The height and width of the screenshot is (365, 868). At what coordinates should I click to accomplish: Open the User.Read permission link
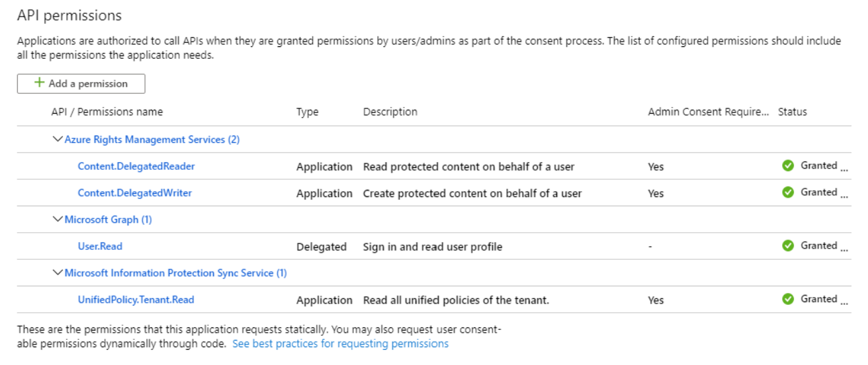(x=100, y=246)
